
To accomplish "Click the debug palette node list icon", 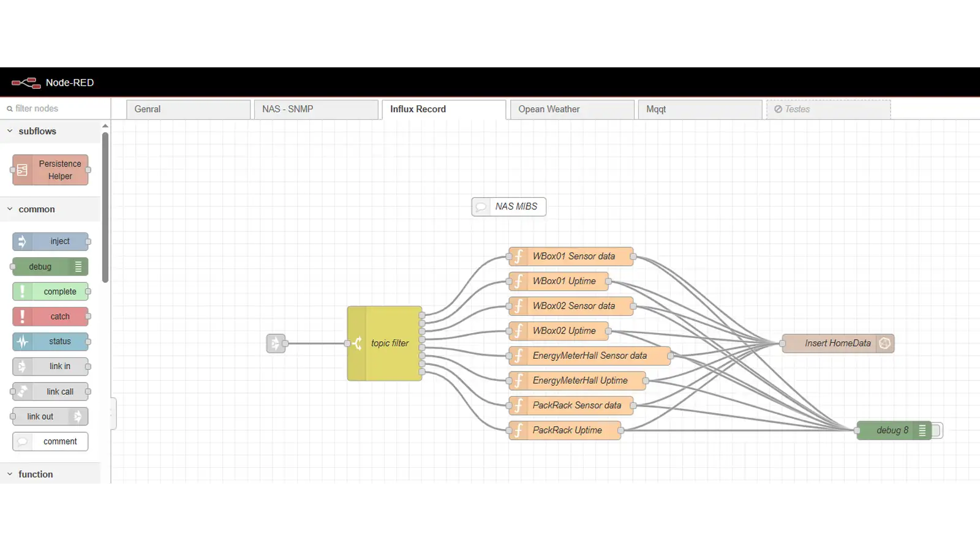I will point(78,267).
